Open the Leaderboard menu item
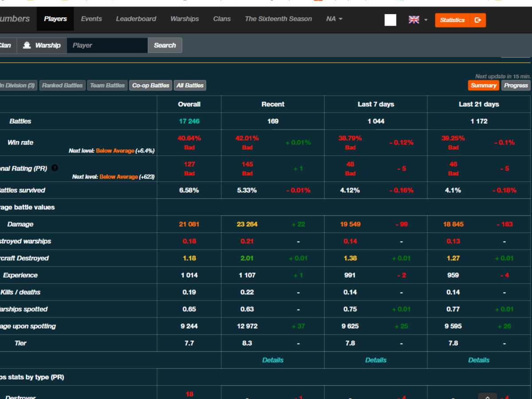 click(136, 19)
